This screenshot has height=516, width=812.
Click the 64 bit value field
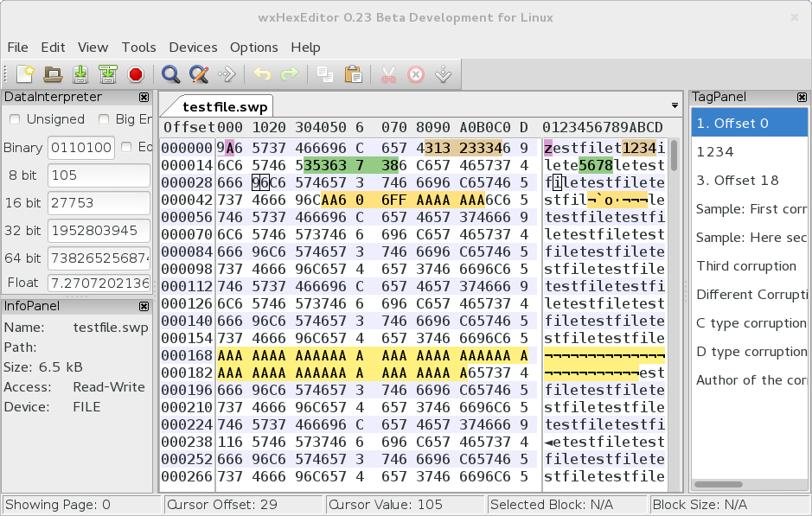99,258
